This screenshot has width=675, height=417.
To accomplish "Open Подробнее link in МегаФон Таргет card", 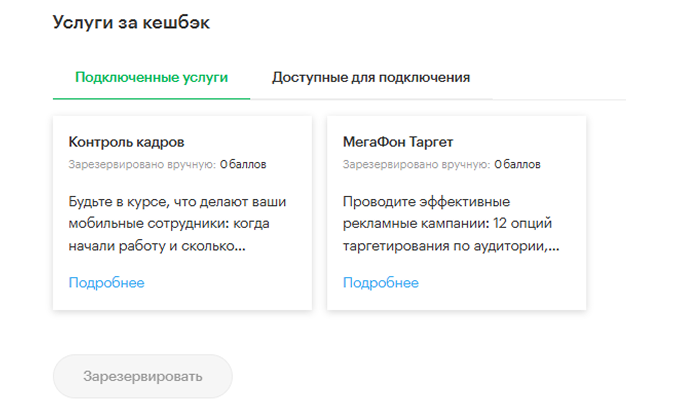I will (381, 282).
